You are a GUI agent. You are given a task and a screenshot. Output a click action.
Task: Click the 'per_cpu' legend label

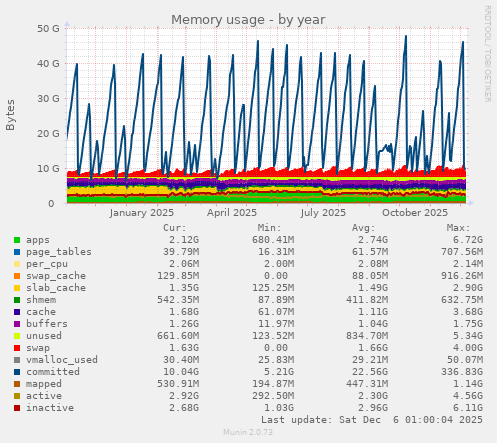click(x=47, y=264)
